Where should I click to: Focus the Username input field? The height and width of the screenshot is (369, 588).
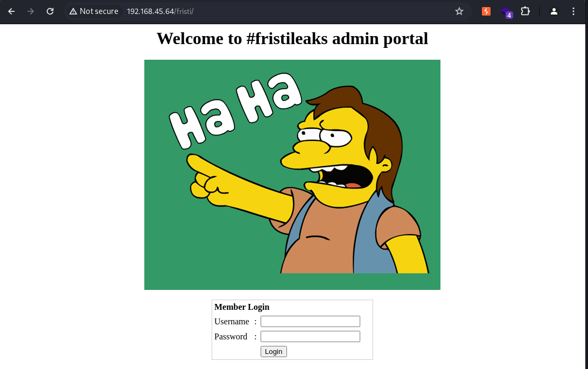coord(310,322)
